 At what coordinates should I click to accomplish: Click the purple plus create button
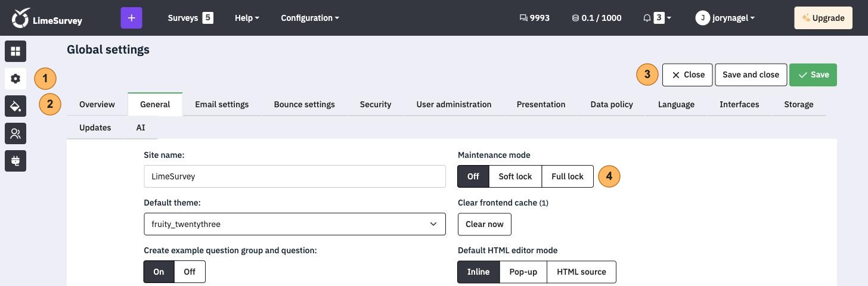(x=131, y=18)
